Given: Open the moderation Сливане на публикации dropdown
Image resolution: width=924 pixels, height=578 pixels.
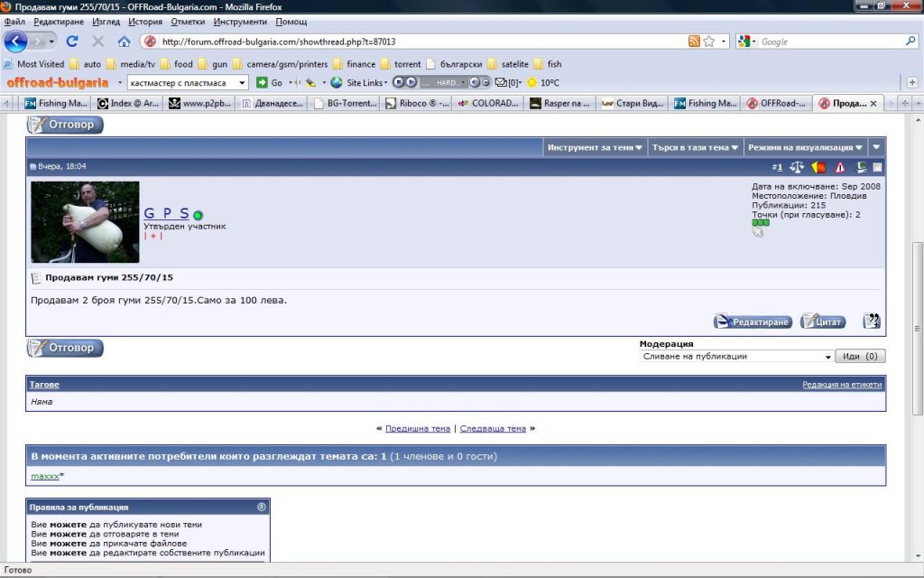Looking at the screenshot, I should [x=735, y=356].
